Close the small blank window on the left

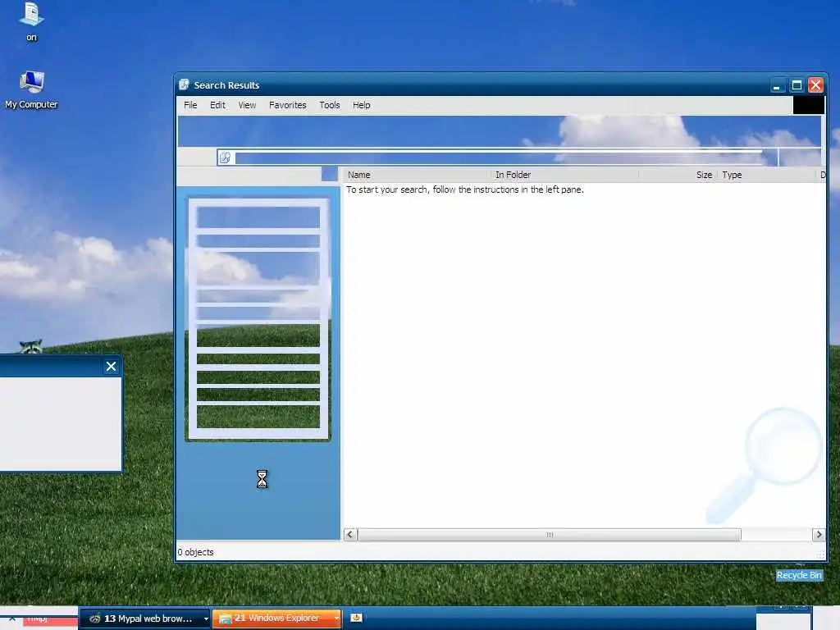pyautogui.click(x=111, y=367)
